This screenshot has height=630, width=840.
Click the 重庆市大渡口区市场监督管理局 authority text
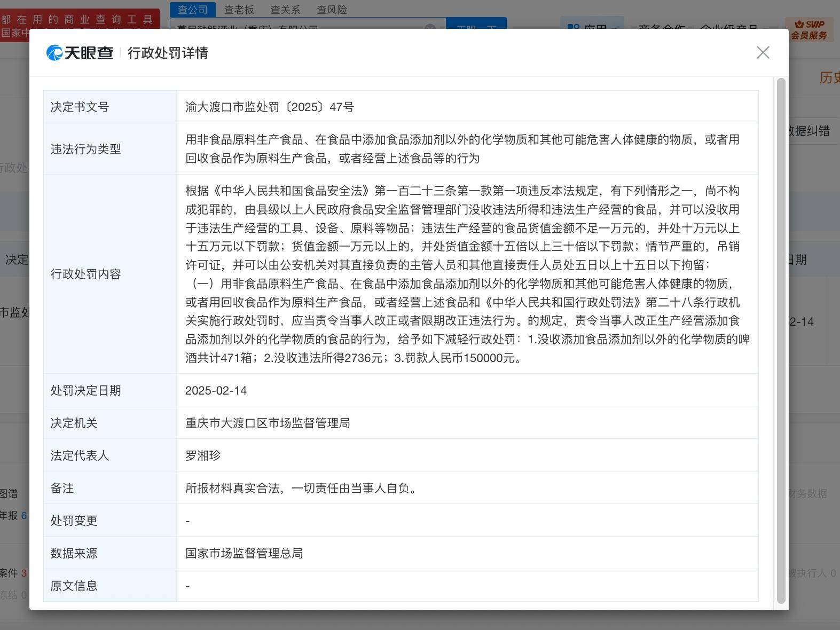268,423
